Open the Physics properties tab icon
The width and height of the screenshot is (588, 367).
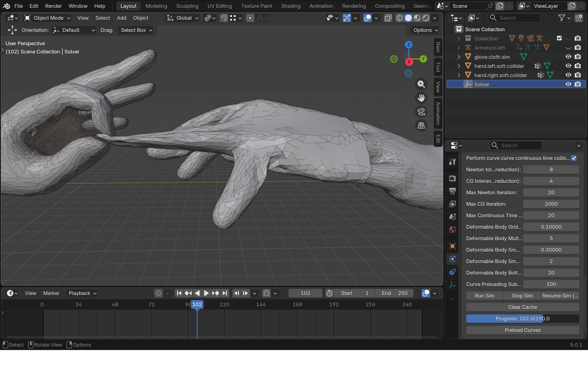click(x=452, y=259)
